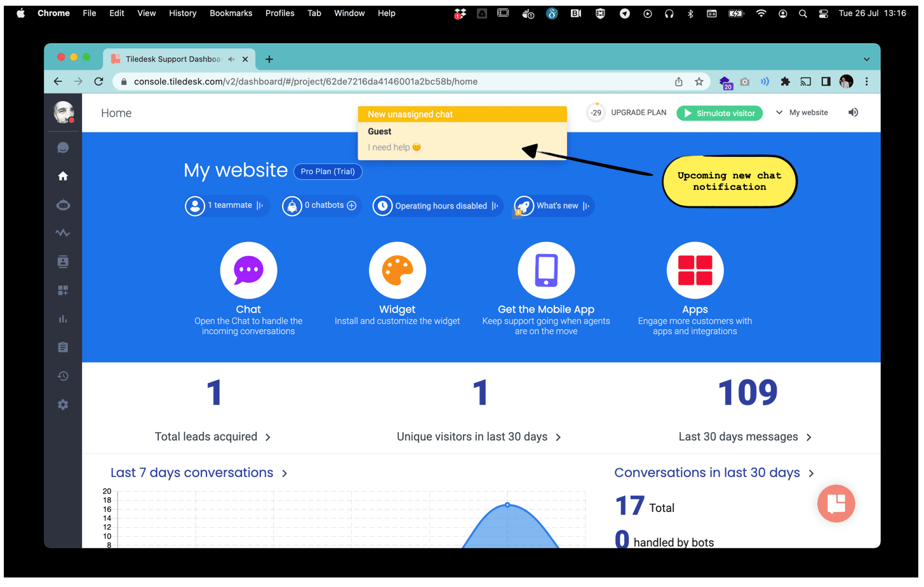Open the Profiles menu

(280, 13)
